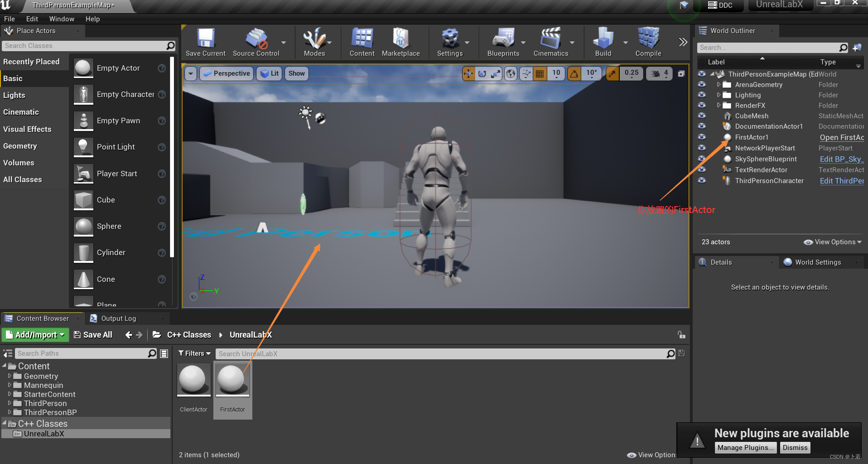Toggle scale snapping in viewport
The height and width of the screenshot is (464, 868).
pyautogui.click(x=612, y=73)
